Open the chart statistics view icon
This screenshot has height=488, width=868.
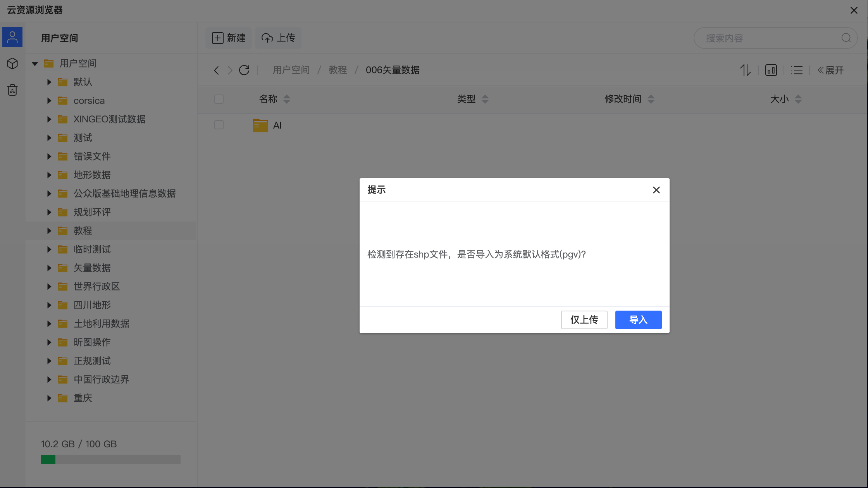(x=771, y=70)
